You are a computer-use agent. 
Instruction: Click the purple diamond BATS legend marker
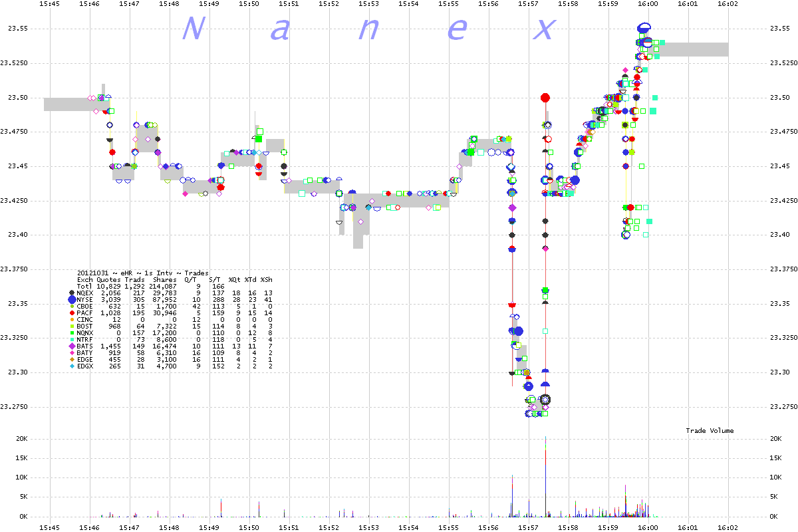coord(72,346)
